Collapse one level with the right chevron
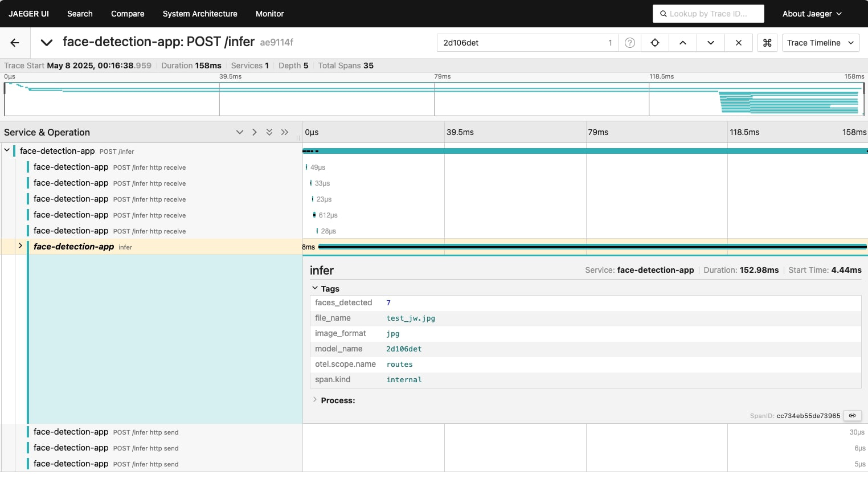This screenshot has width=868, height=487. click(255, 132)
